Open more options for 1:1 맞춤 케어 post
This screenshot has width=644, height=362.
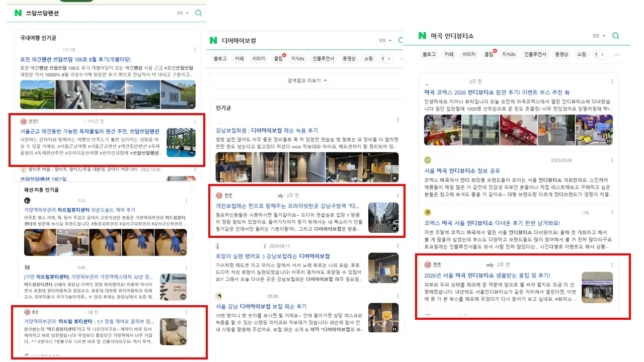pos(186,312)
